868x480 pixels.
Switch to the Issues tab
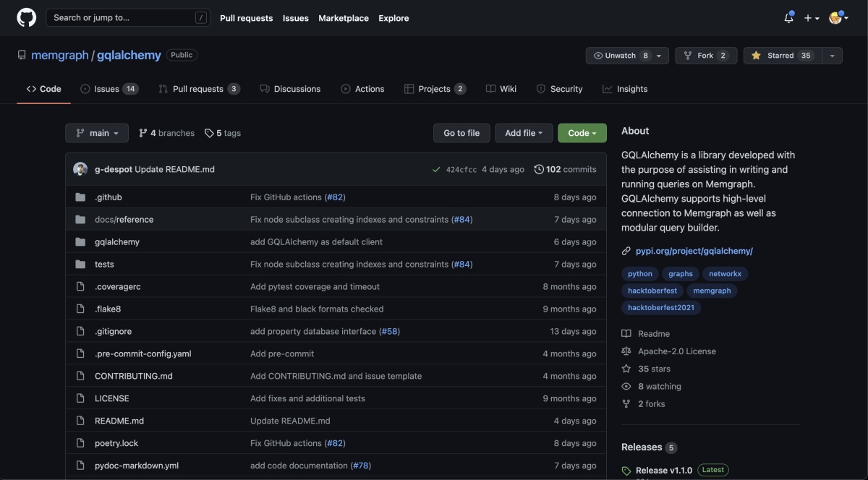click(x=109, y=89)
